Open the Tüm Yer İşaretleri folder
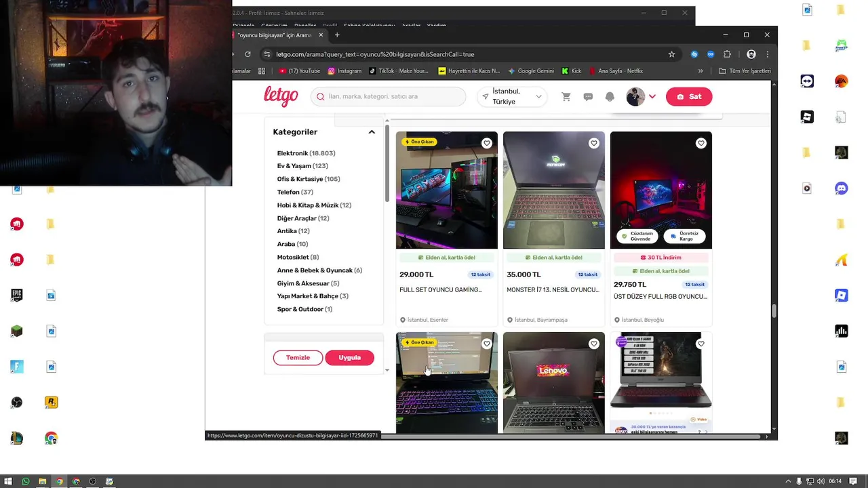This screenshot has height=488, width=868. [x=745, y=70]
